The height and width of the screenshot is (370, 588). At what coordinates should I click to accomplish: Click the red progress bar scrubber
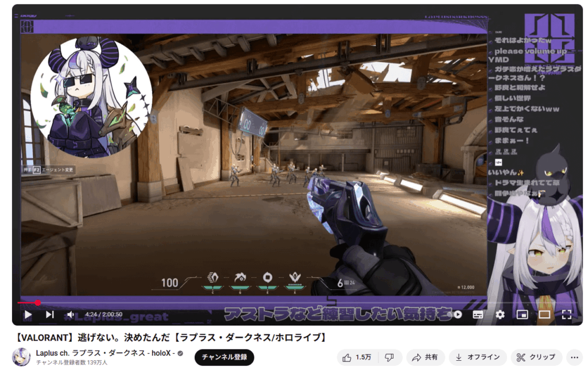38,302
